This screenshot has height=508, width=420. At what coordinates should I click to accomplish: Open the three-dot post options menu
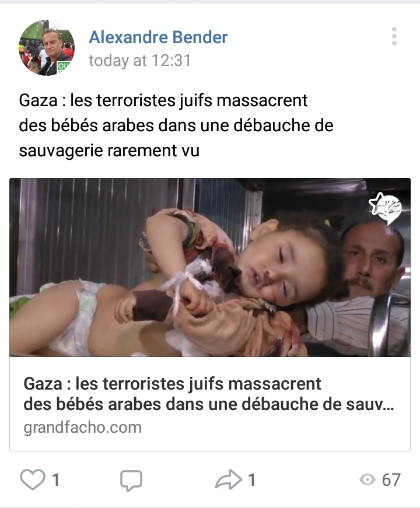tap(394, 36)
